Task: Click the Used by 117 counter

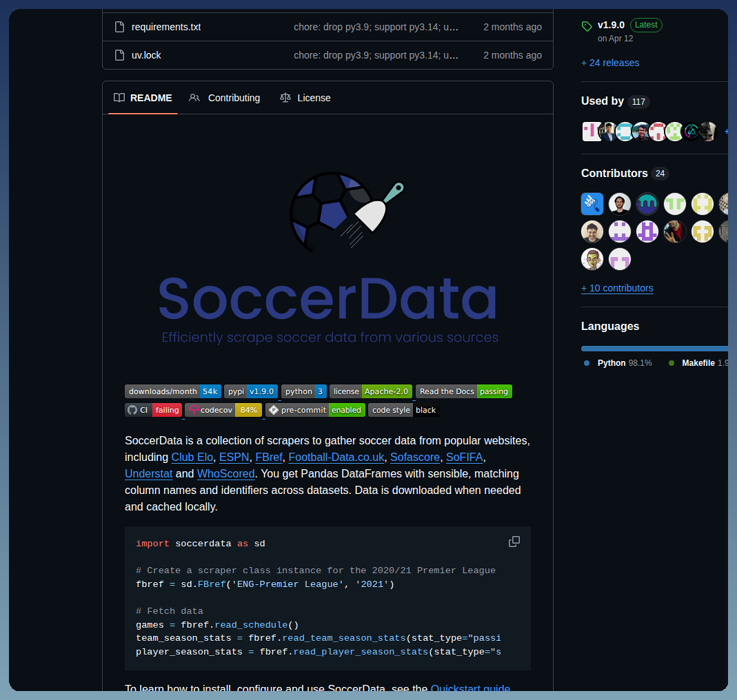Action: pos(638,102)
